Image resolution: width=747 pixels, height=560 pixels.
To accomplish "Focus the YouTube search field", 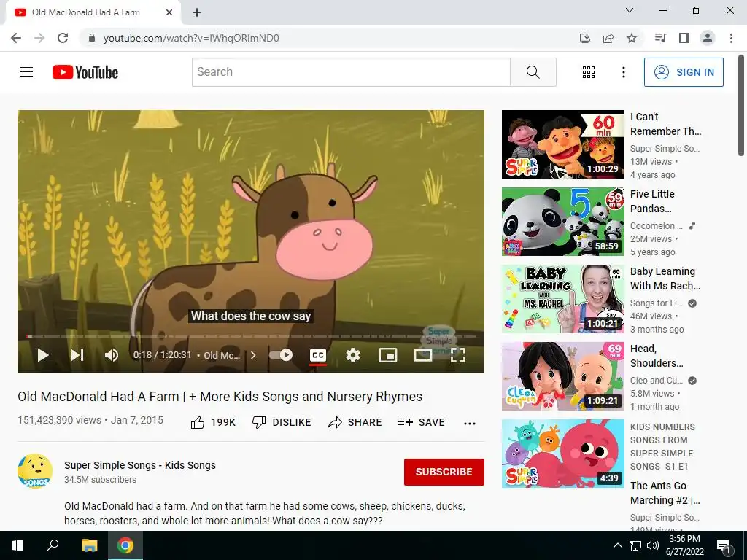I will [351, 72].
